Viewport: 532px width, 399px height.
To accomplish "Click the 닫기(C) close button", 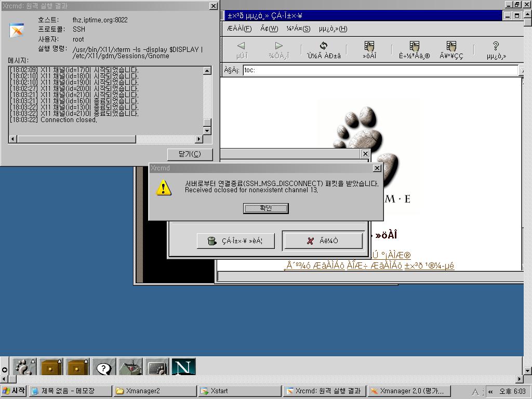I will 190,154.
